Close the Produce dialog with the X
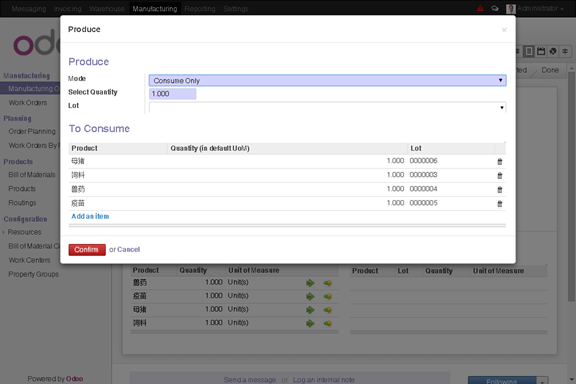This screenshot has width=576, height=384. 504,30
